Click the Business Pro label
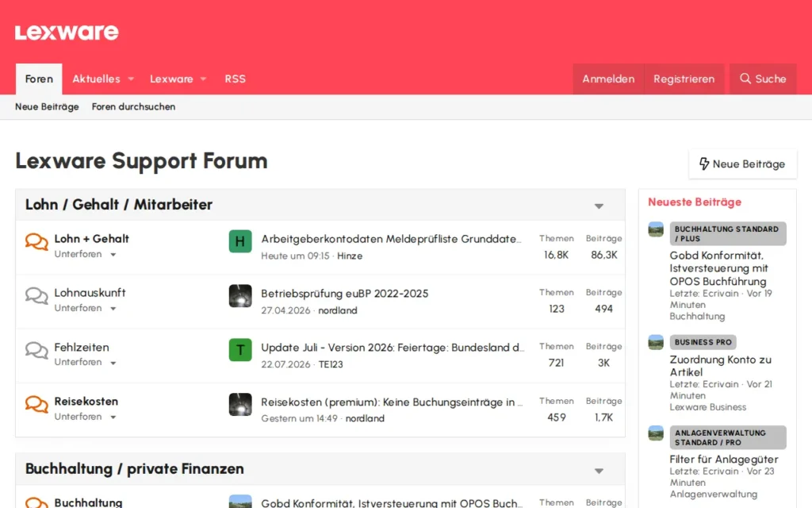 pos(703,342)
